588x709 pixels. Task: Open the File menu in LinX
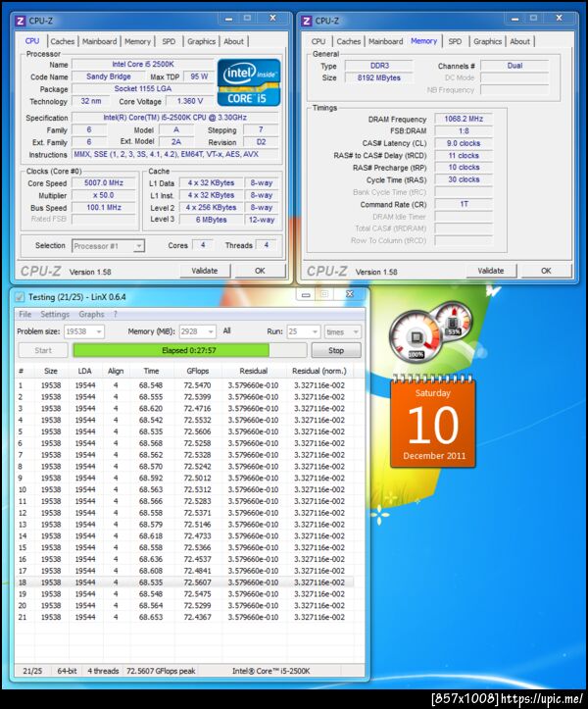(x=24, y=314)
